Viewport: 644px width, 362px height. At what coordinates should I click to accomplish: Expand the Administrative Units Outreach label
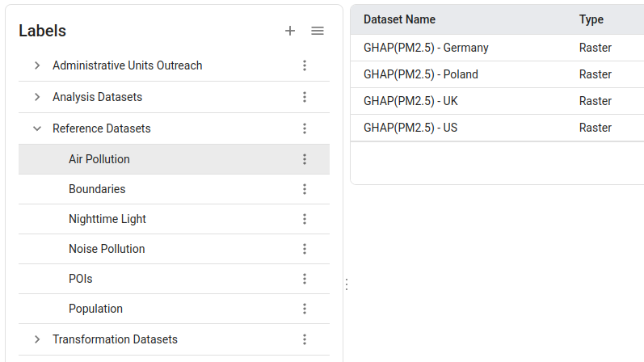[37, 65]
